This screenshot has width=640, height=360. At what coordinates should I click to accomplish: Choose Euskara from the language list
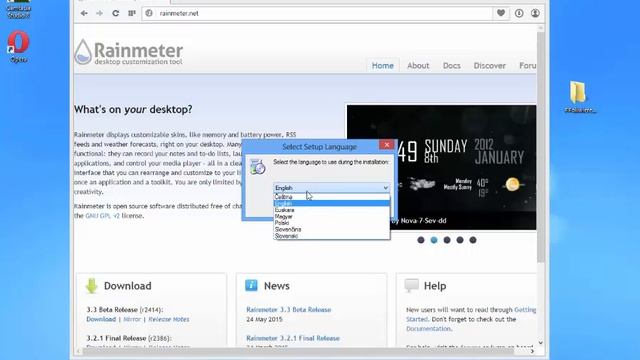pyautogui.click(x=331, y=210)
